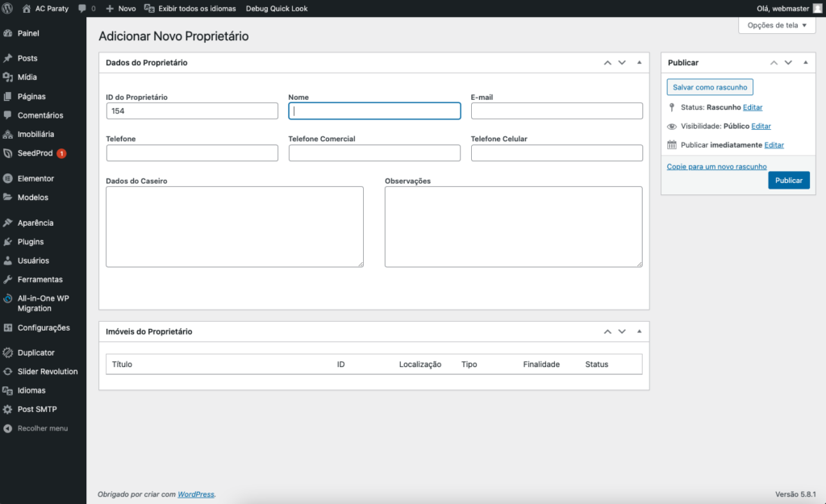Edit the Visibilidade setting link

pos(761,127)
